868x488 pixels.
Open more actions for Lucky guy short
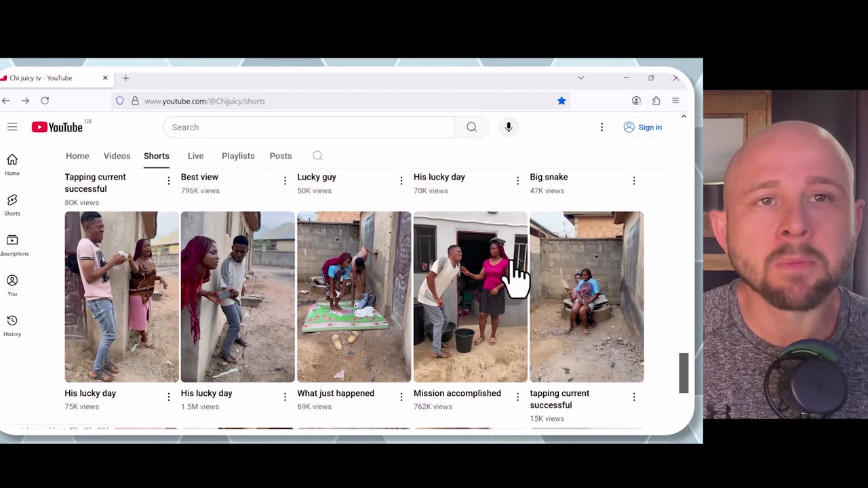click(401, 180)
